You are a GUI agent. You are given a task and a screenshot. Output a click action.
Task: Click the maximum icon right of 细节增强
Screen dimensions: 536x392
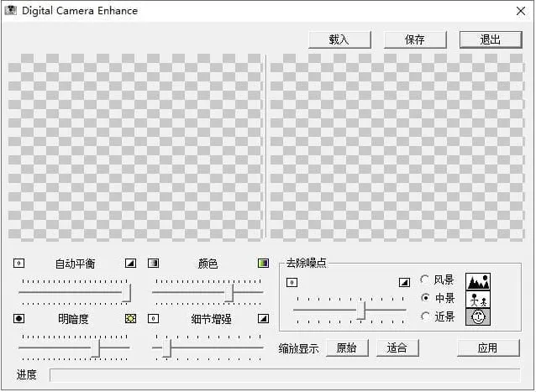click(263, 319)
